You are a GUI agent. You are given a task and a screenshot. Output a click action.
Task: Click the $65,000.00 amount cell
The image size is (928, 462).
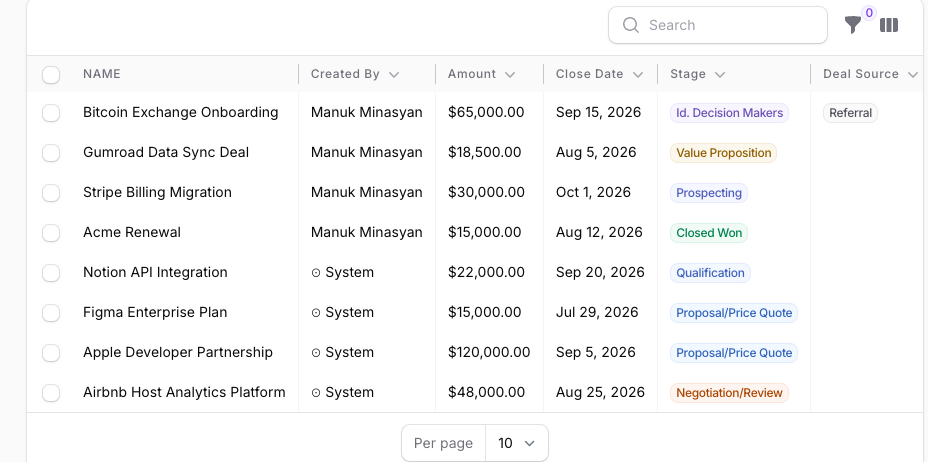(x=486, y=112)
